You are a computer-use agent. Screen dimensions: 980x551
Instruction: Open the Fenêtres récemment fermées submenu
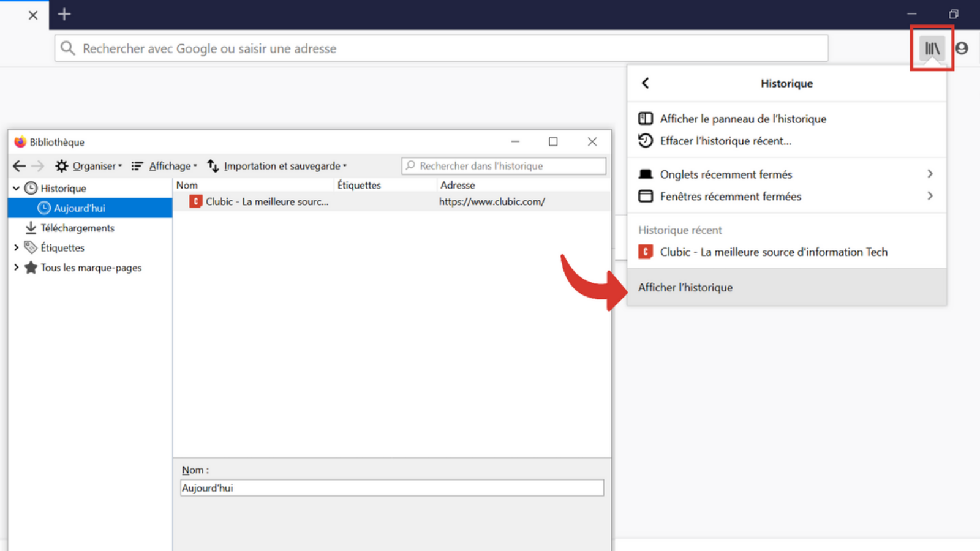coord(731,196)
